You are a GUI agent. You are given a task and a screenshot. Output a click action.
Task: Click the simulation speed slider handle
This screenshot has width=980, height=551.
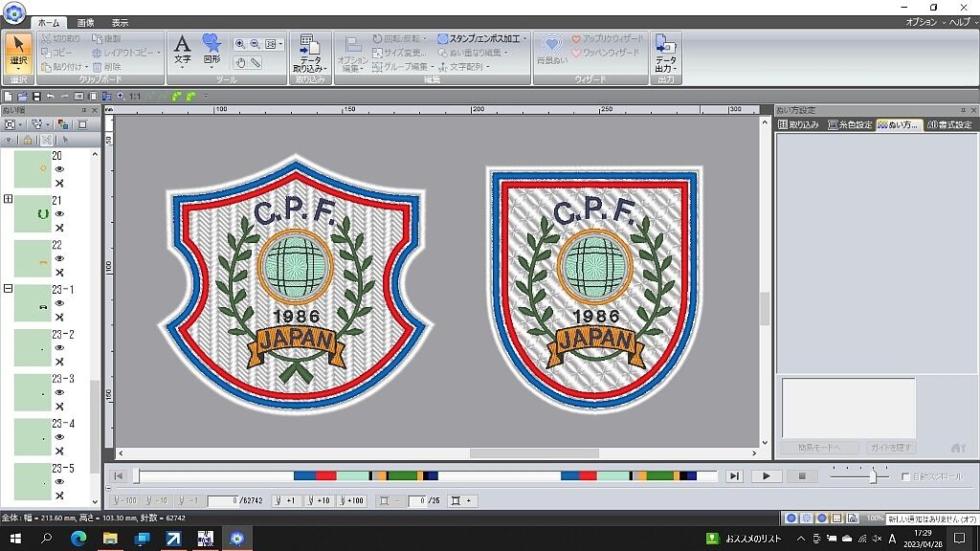(873, 475)
